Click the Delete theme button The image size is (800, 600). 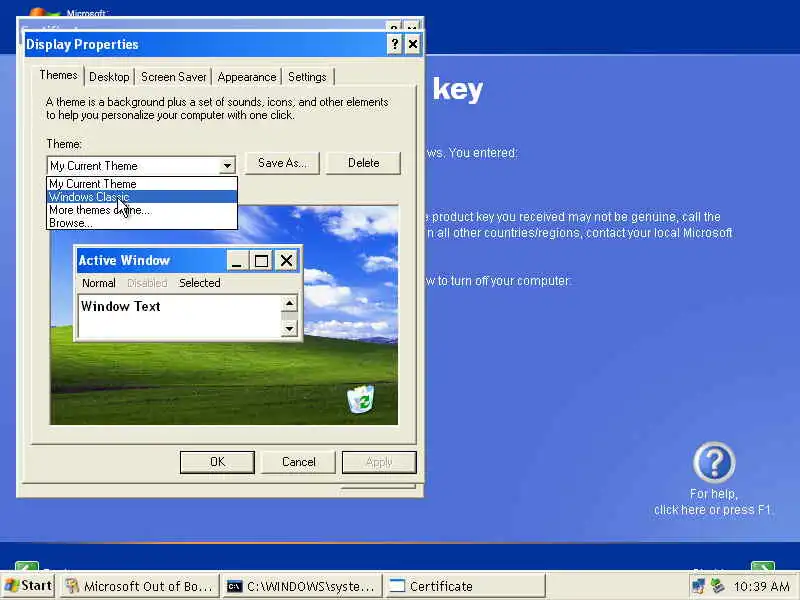363,163
